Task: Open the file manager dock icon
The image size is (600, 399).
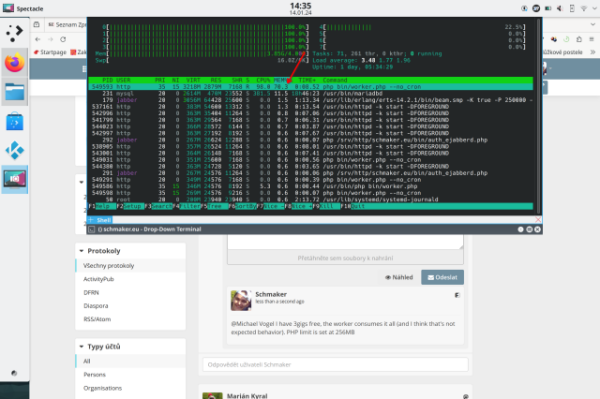Action: pyautogui.click(x=15, y=92)
